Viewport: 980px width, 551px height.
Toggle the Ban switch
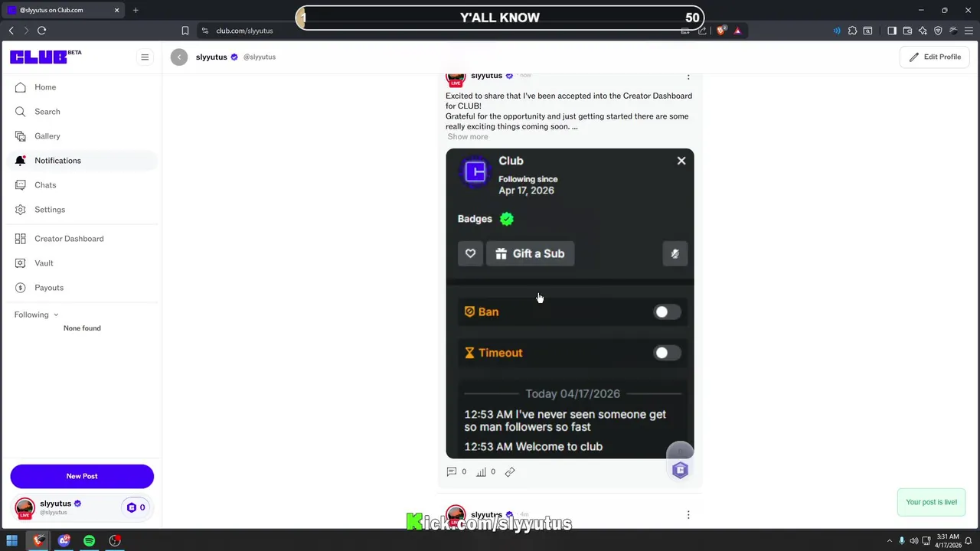pyautogui.click(x=667, y=312)
